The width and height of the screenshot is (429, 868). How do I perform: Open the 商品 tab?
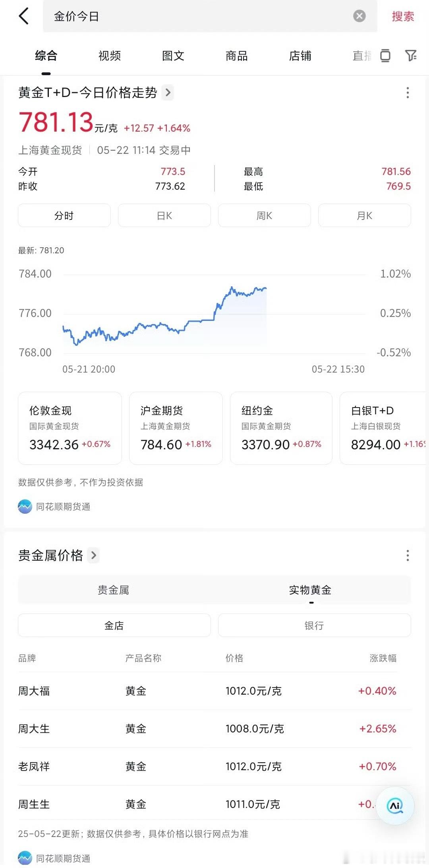point(237,56)
